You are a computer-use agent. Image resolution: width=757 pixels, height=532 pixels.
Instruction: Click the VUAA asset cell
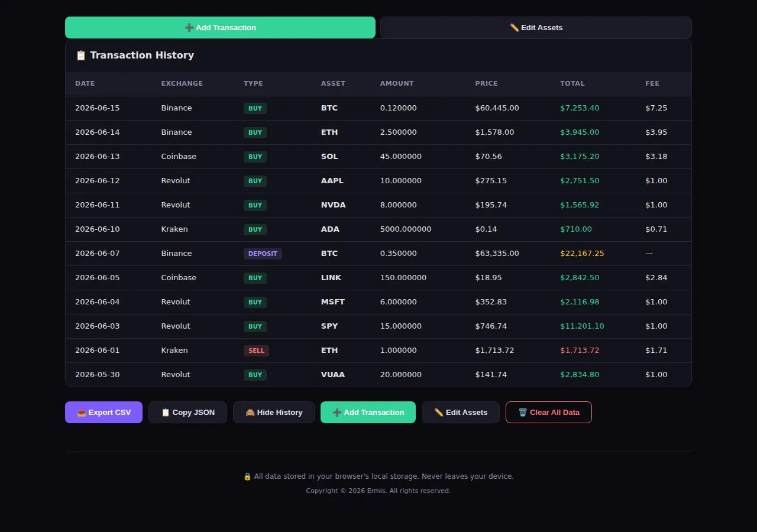[x=333, y=375]
